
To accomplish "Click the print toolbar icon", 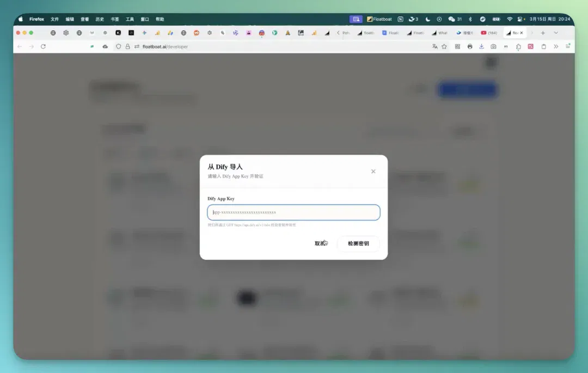I will tap(470, 46).
